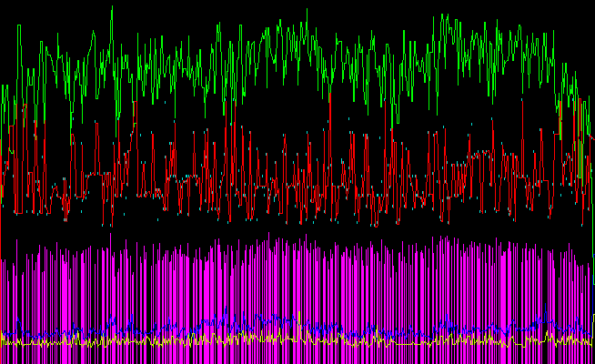Click the tallest yellow spike
Screen dimensions: 595x364
299,316
